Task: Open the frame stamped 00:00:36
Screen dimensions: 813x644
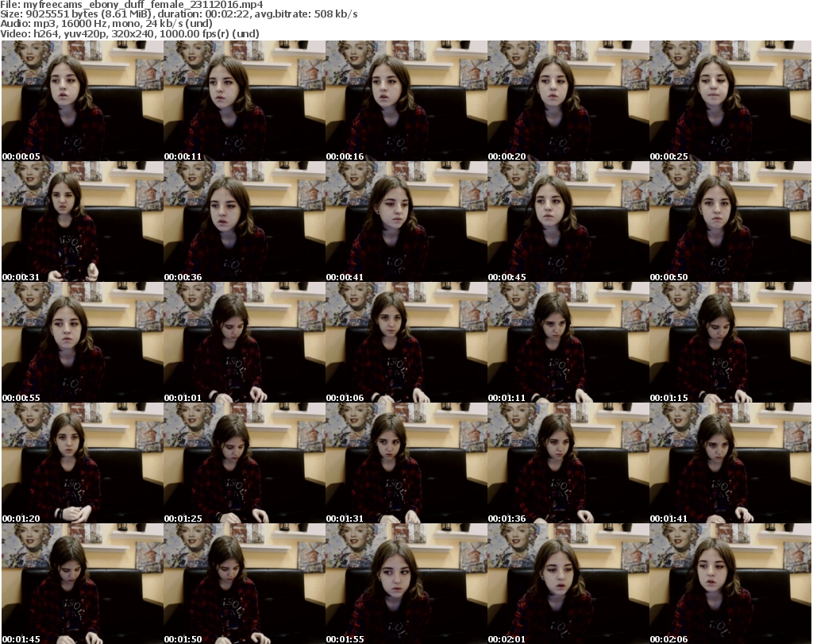Action: coord(245,222)
